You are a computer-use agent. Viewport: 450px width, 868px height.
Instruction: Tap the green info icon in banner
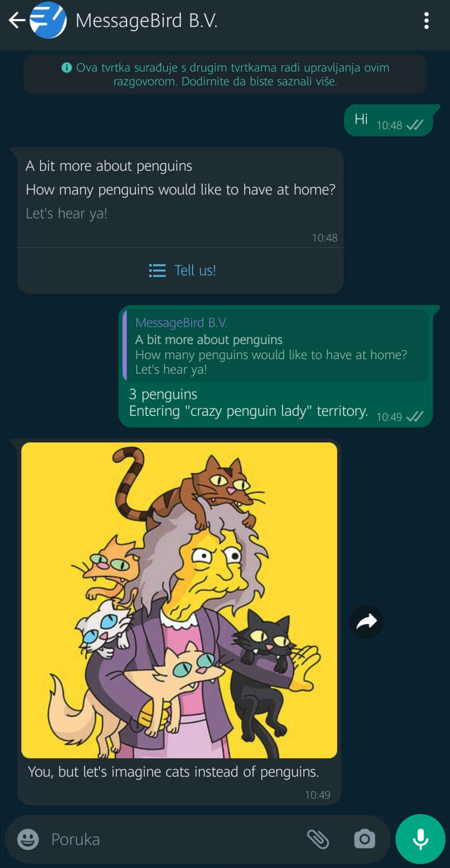coord(67,68)
